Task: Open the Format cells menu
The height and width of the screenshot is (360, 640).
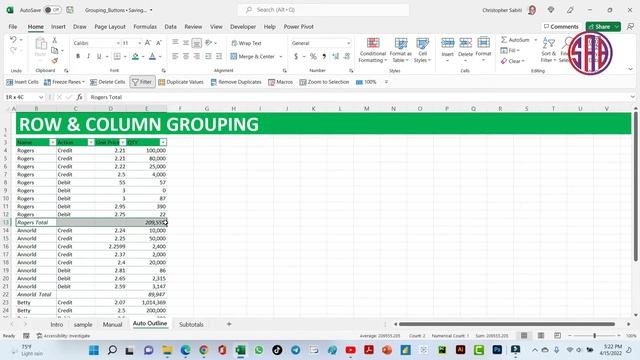Action: [x=483, y=49]
